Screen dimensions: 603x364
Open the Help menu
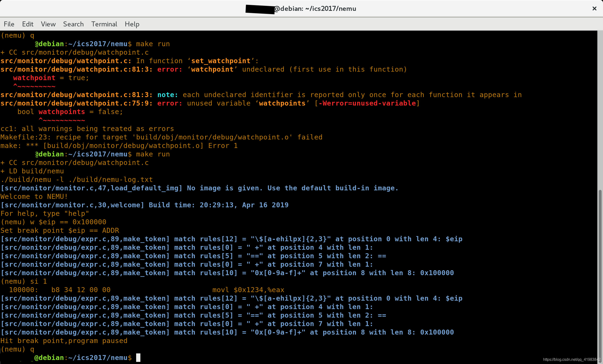point(132,24)
